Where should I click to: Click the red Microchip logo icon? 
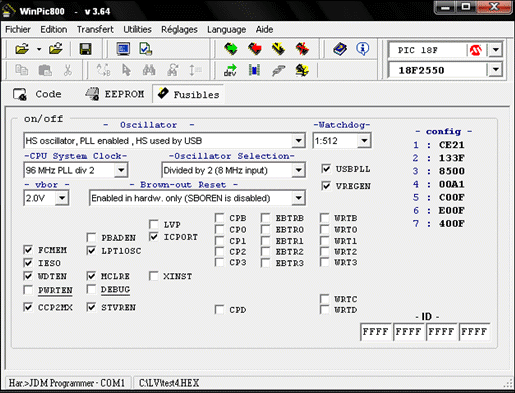tap(476, 50)
